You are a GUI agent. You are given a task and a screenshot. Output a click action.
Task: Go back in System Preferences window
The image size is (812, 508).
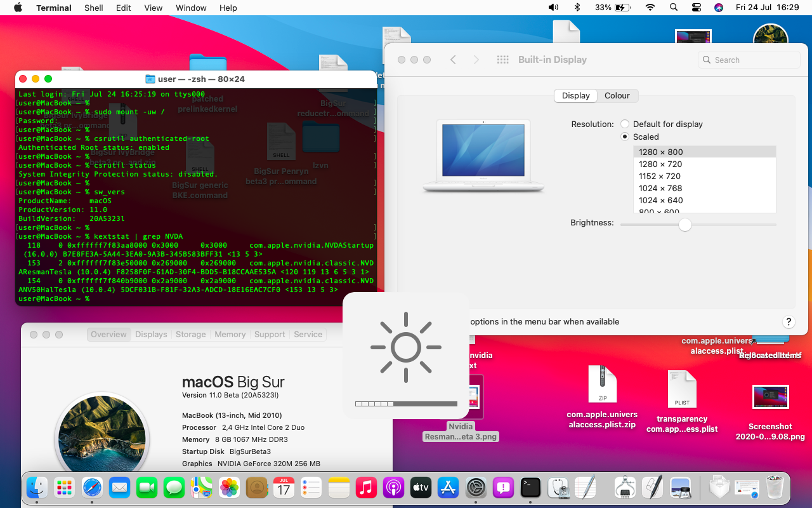tap(453, 60)
